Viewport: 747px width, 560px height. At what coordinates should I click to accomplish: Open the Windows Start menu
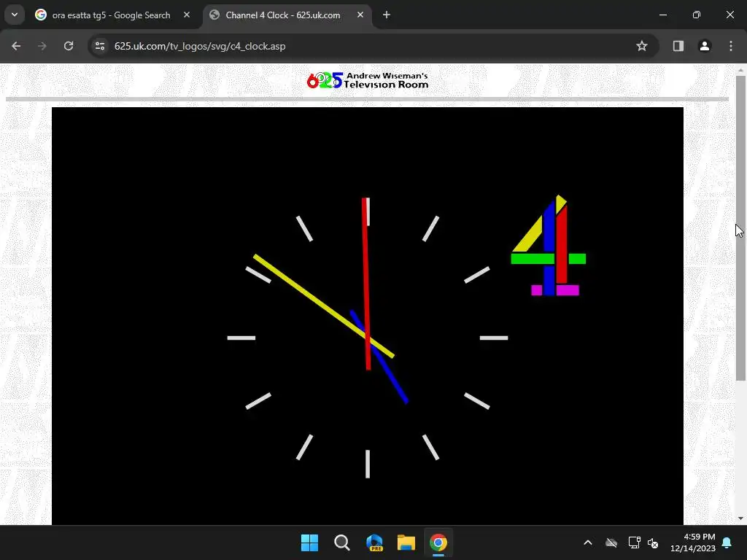pos(309,542)
